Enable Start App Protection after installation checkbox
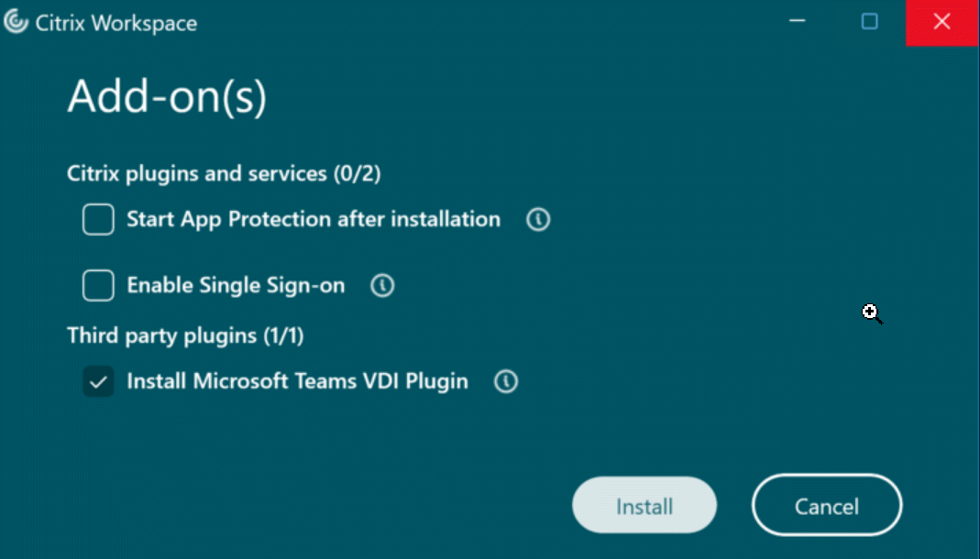 pos(98,220)
